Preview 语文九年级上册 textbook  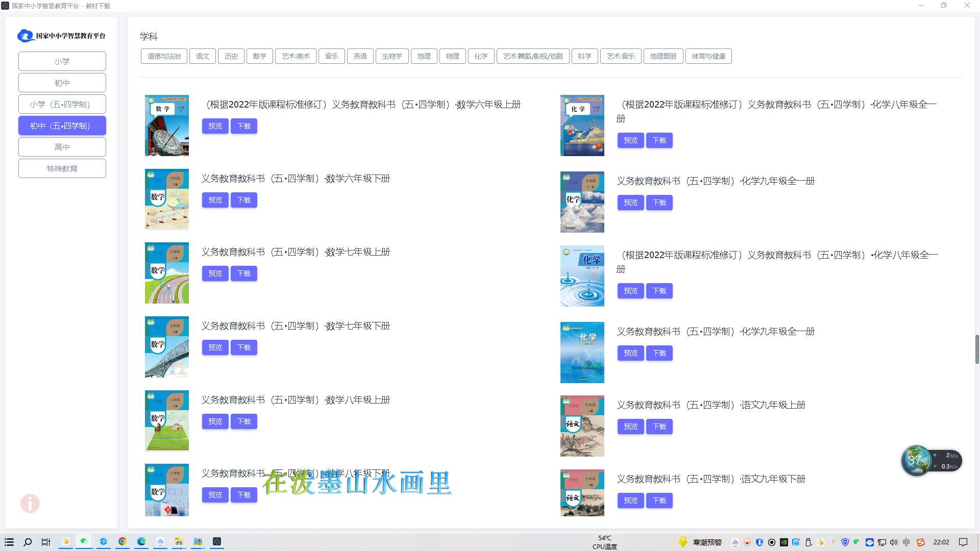(630, 427)
